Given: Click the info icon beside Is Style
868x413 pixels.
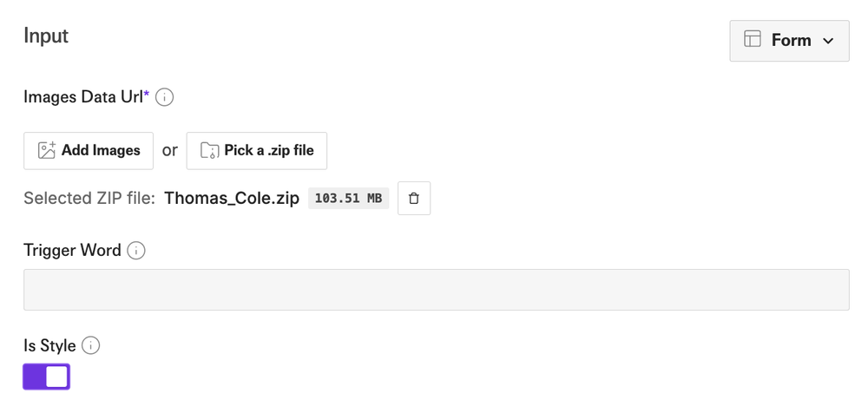Looking at the screenshot, I should (91, 346).
